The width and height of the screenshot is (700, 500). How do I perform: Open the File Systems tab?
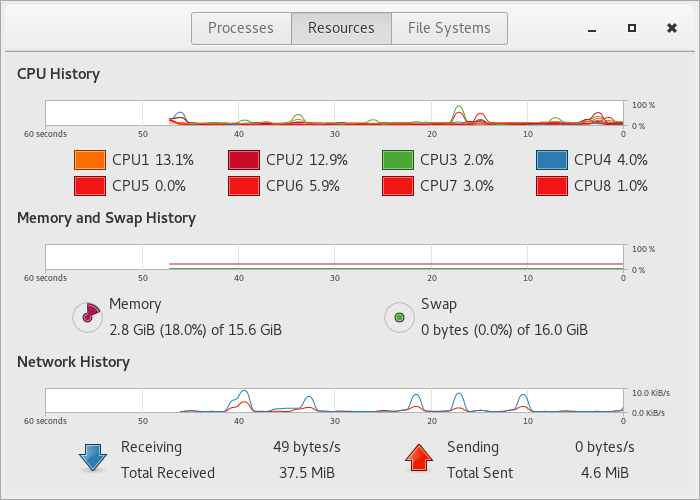tap(449, 28)
